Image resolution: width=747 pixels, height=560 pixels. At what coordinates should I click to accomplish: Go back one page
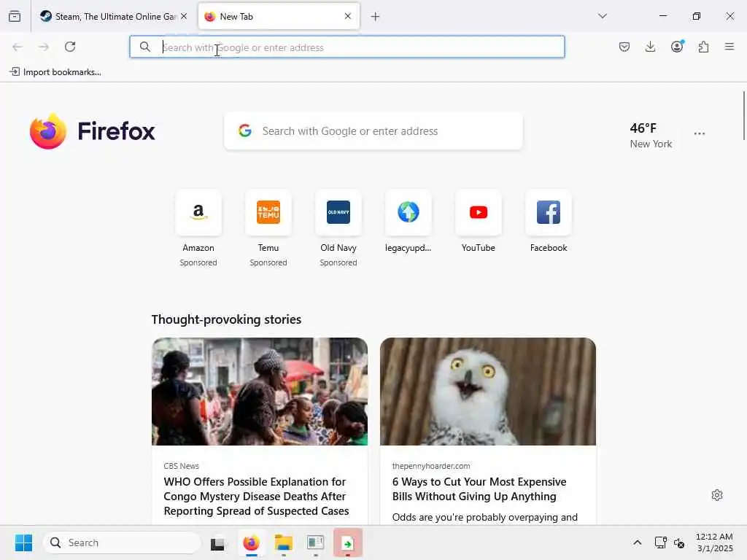tap(18, 47)
